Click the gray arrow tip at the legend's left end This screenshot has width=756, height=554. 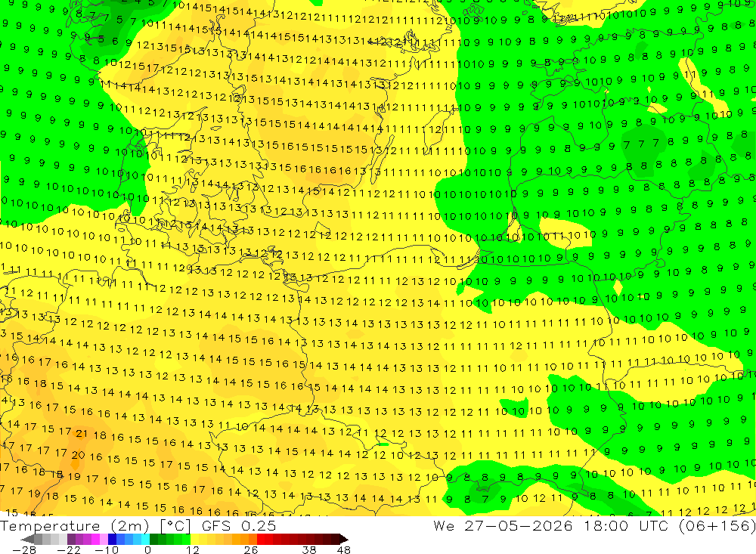coord(27,539)
